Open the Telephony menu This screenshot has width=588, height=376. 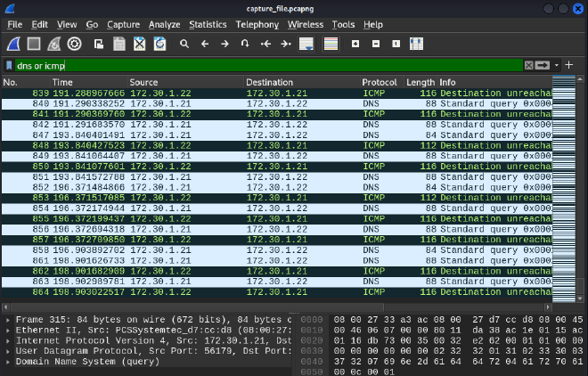click(257, 25)
